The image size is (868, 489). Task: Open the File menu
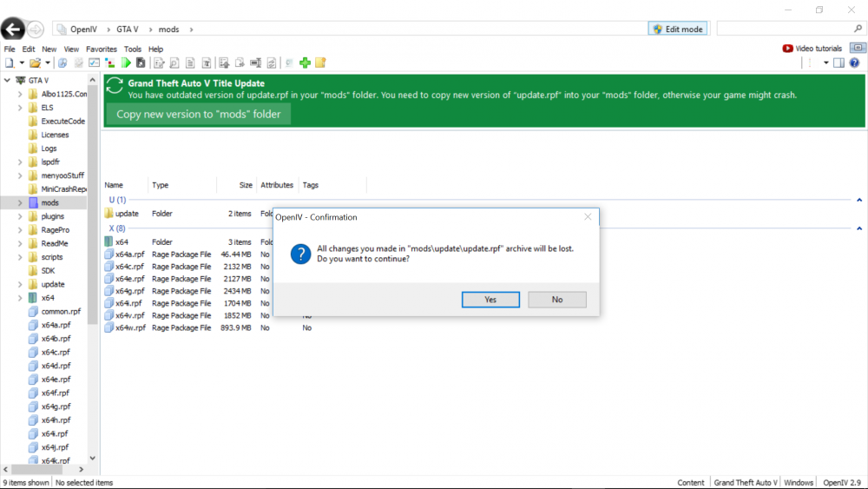[x=10, y=49]
